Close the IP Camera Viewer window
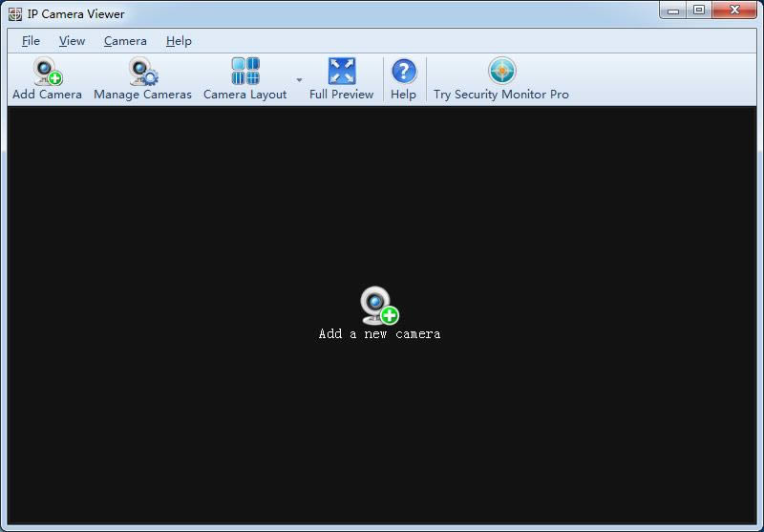The image size is (764, 532). 734,10
